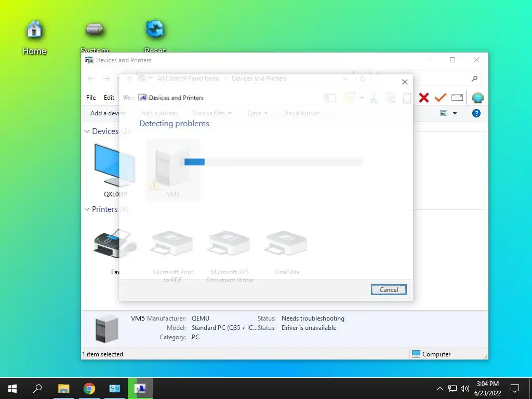Open the Home desktop icon
The image size is (532, 399).
pyautogui.click(x=34, y=37)
